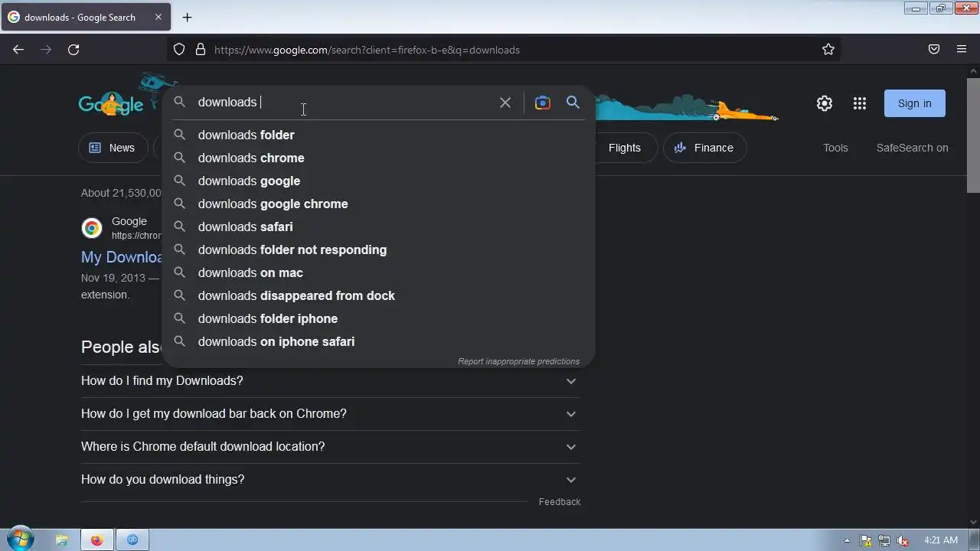980x551 pixels.
Task: Click the blue magnifier search icon
Action: 573,103
